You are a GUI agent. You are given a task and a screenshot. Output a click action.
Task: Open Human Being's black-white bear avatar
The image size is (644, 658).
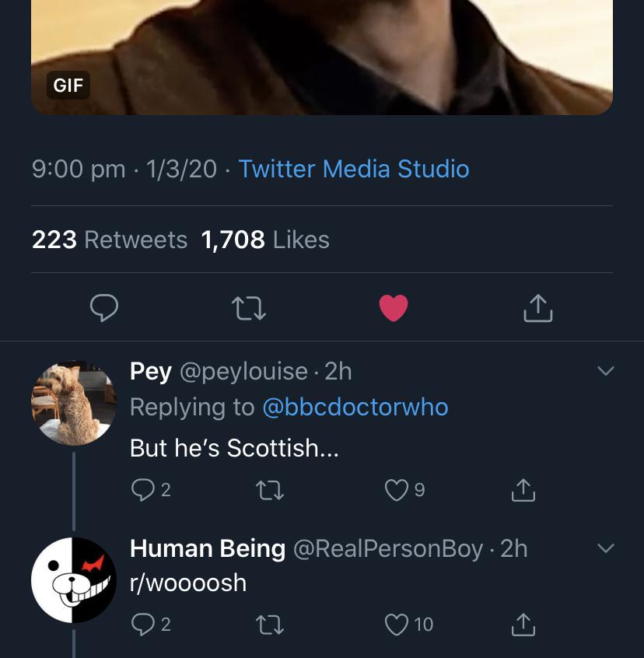pyautogui.click(x=73, y=579)
